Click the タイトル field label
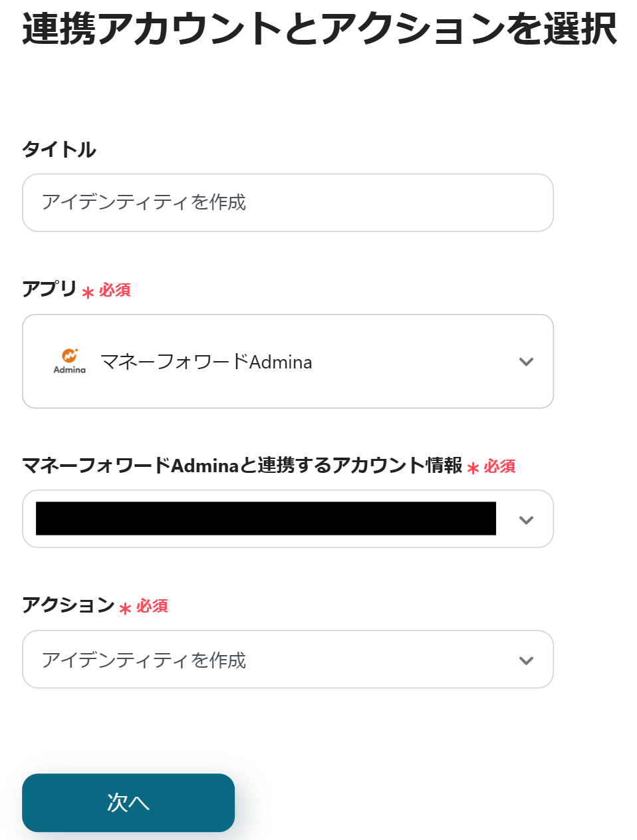Screen dimensions: 637x840 click(x=59, y=150)
